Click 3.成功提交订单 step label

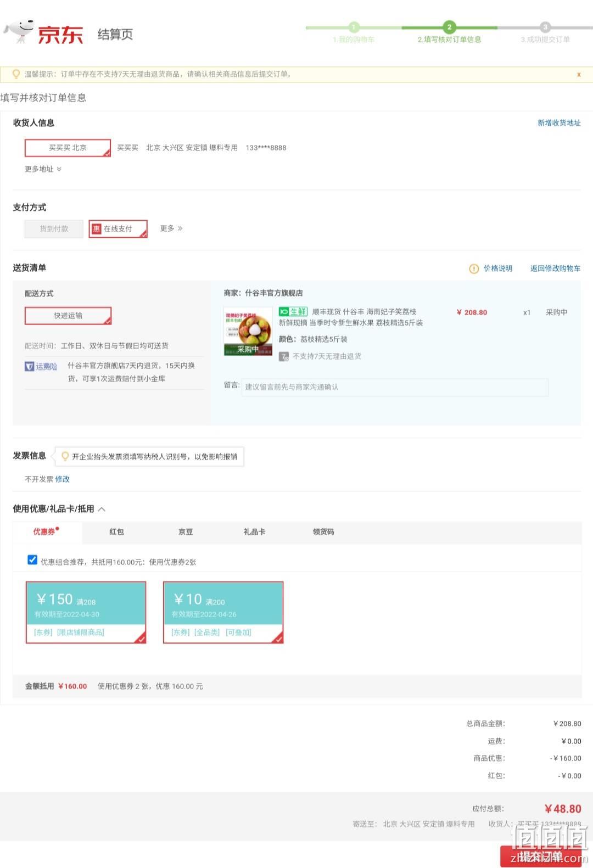[x=545, y=40]
